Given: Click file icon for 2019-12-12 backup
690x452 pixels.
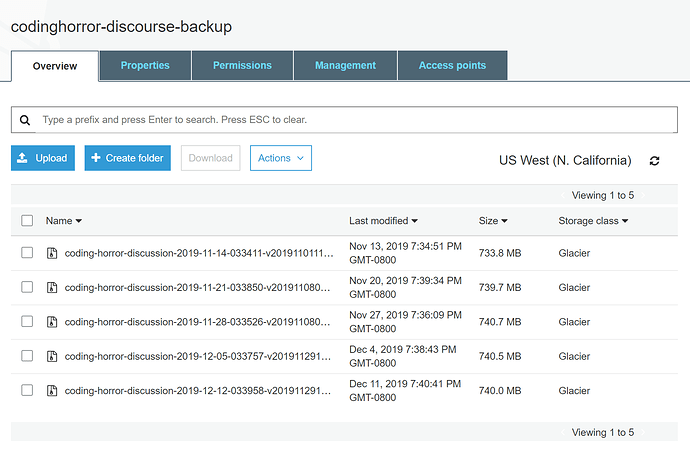Looking at the screenshot, I should coord(52,390).
